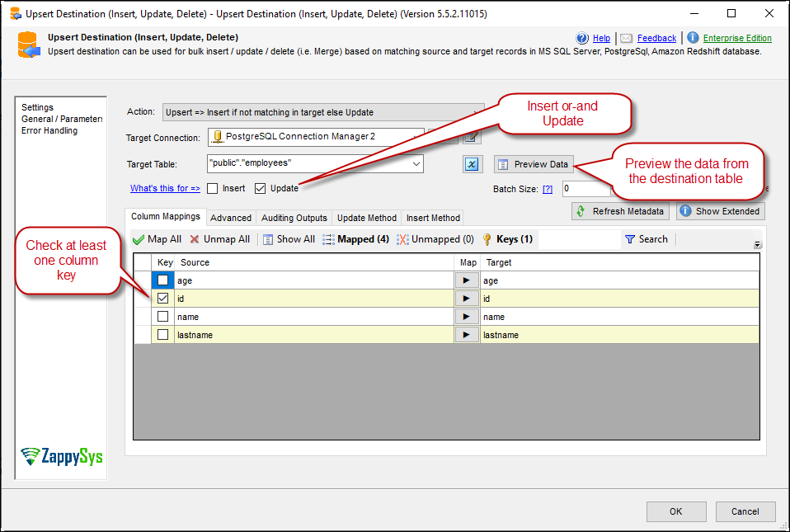The width and height of the screenshot is (790, 532).
Task: Click the Source cell for name
Action: point(314,317)
